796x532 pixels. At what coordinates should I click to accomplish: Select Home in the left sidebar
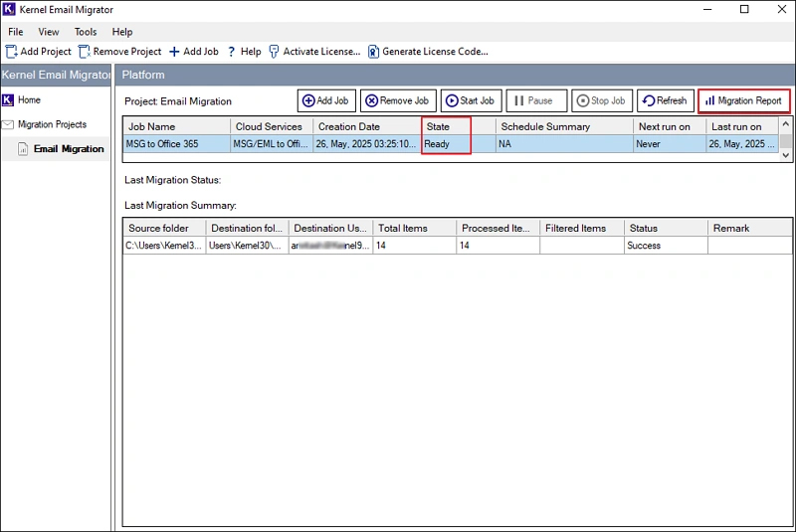[x=29, y=99]
